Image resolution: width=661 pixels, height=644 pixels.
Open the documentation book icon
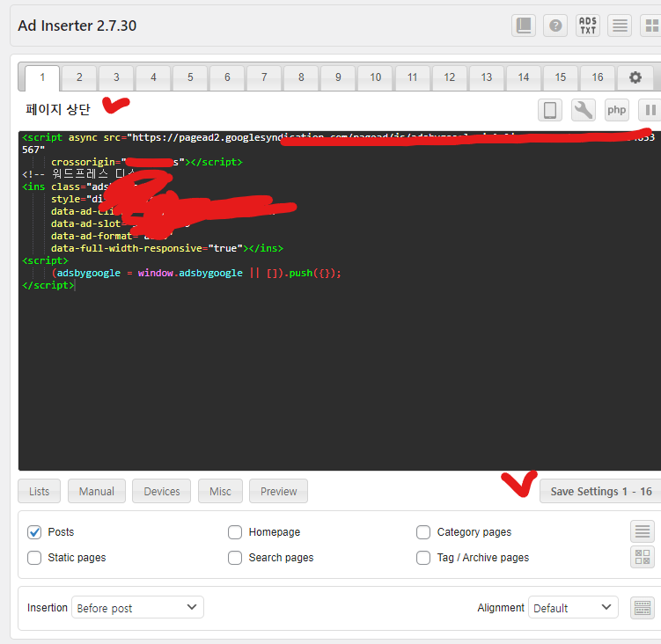[x=524, y=26]
